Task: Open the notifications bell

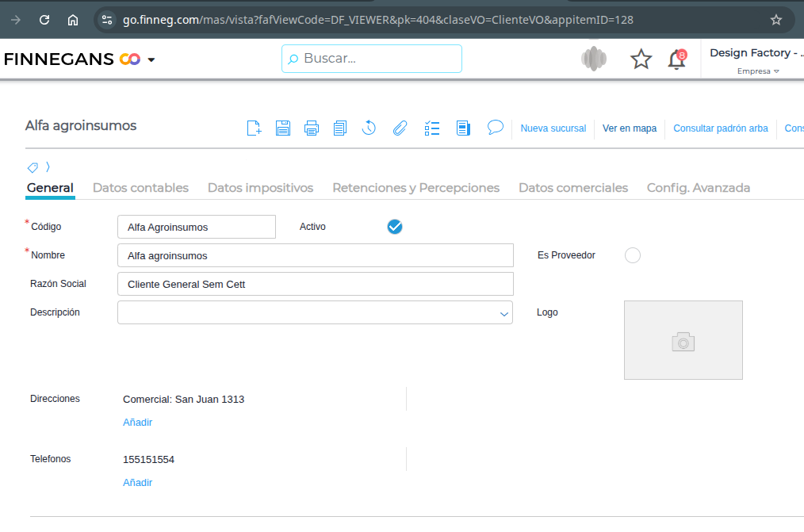Action: [676, 59]
